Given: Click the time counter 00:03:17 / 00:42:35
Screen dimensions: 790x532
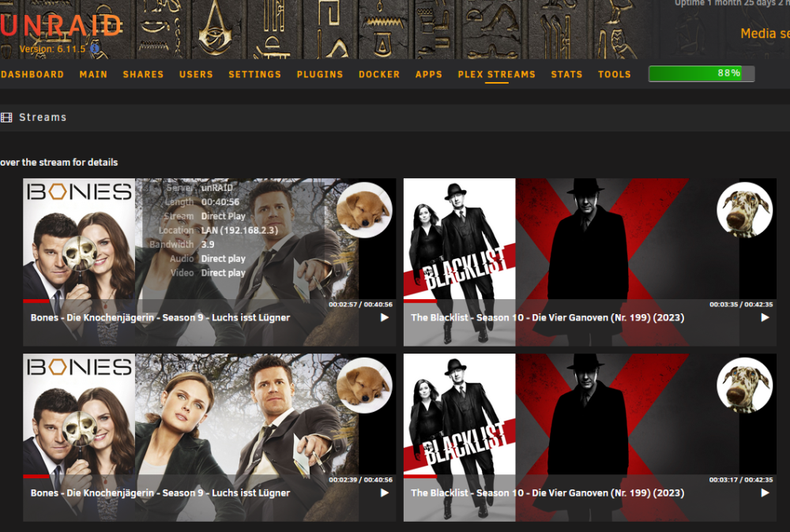Looking at the screenshot, I should 741,480.
